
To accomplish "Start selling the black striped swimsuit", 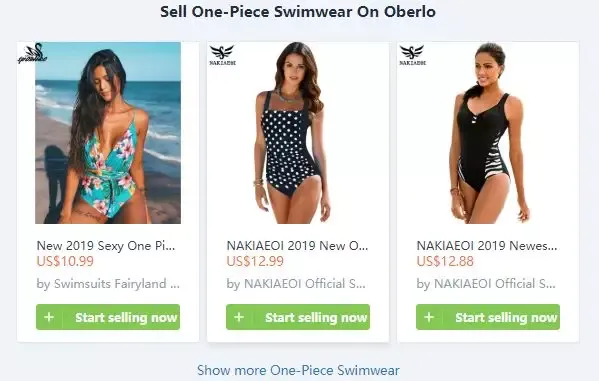I will [488, 317].
